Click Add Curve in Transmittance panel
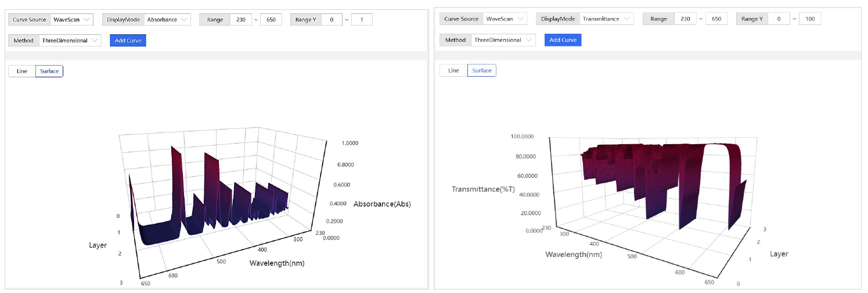Image resolution: width=868 pixels, height=293 pixels. (563, 40)
